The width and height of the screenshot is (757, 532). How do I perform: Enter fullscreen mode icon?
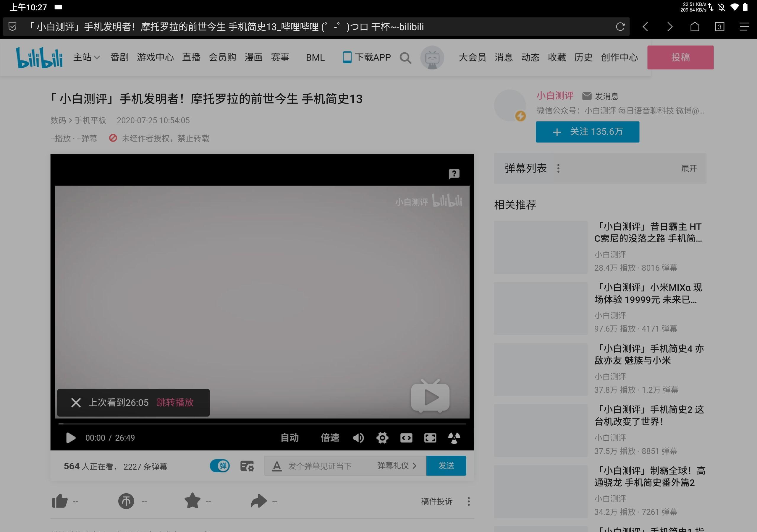coord(430,438)
